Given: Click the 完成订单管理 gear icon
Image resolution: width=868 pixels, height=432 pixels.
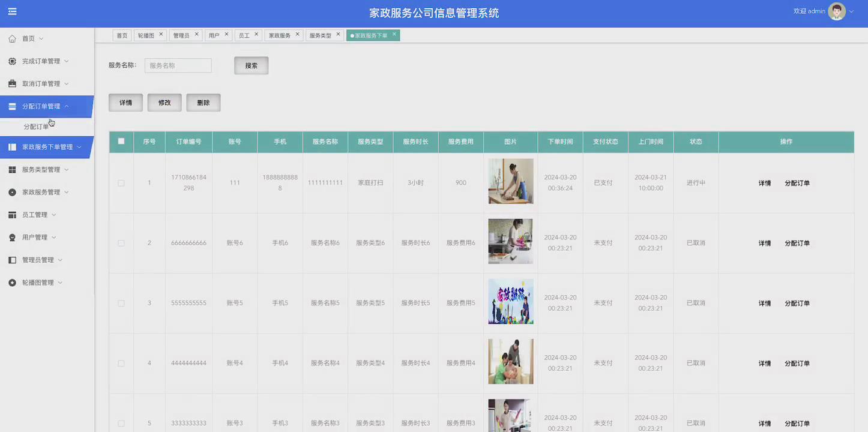Looking at the screenshot, I should [11, 61].
